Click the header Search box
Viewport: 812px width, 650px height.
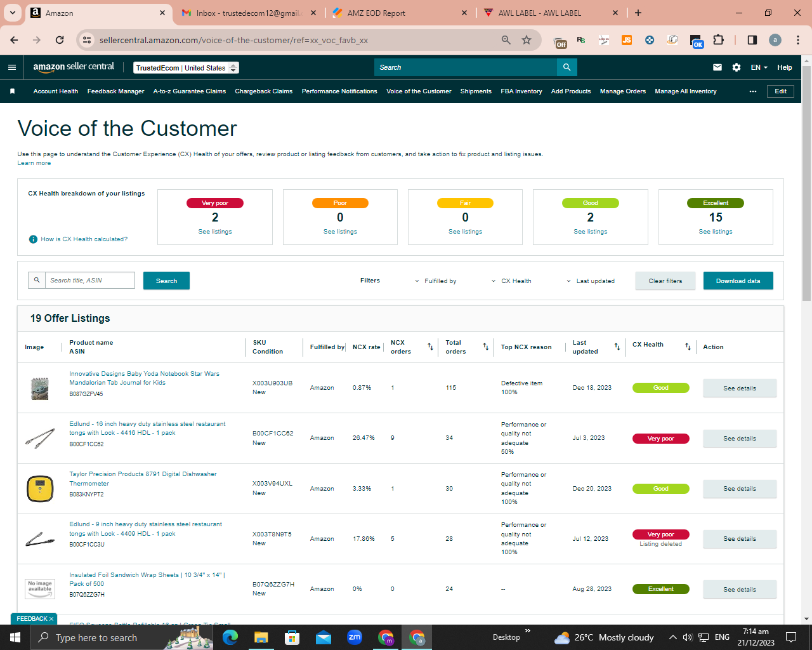coord(466,67)
